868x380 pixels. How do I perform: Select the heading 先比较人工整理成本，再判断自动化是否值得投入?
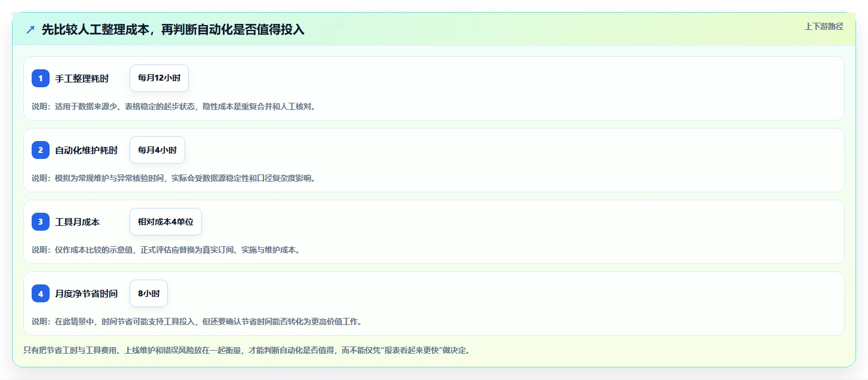(173, 29)
